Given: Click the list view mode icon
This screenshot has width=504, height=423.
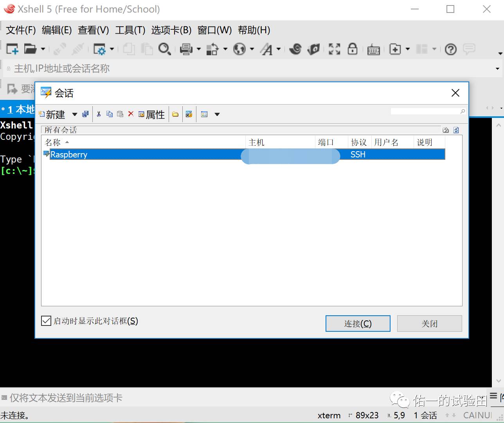Looking at the screenshot, I should point(204,114).
